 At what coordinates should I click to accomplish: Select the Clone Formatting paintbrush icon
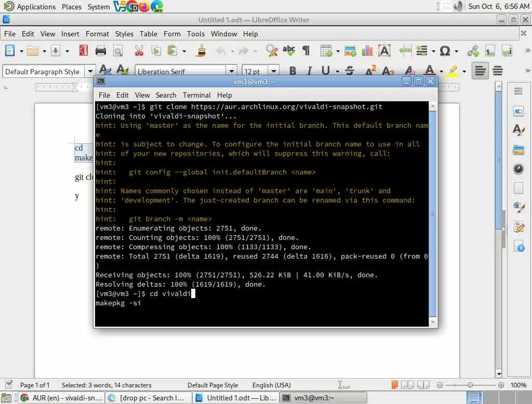(201, 51)
